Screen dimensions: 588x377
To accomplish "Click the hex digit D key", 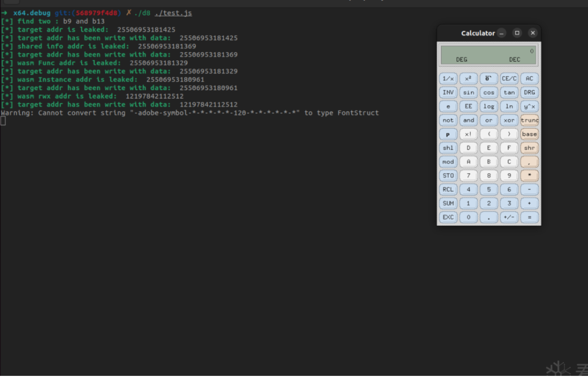I will 468,148.
